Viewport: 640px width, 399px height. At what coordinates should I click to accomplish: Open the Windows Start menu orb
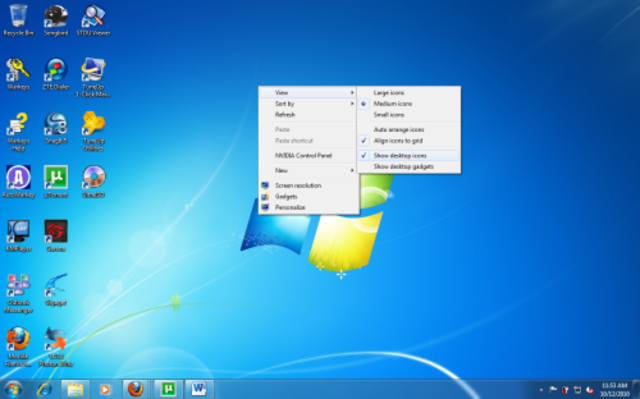point(13,389)
